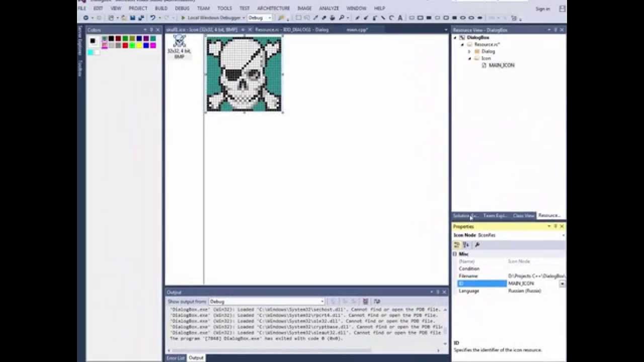
Task: Click the Undo toolbar icon
Action: pos(152,18)
